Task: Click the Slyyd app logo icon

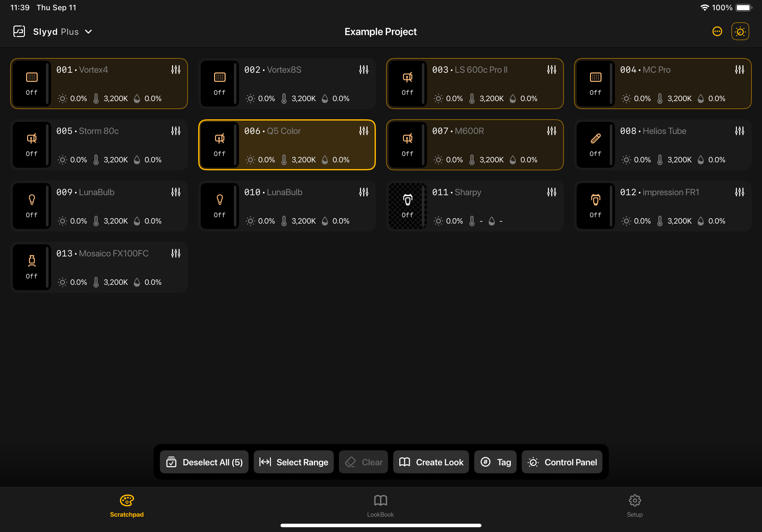Action: (x=19, y=32)
